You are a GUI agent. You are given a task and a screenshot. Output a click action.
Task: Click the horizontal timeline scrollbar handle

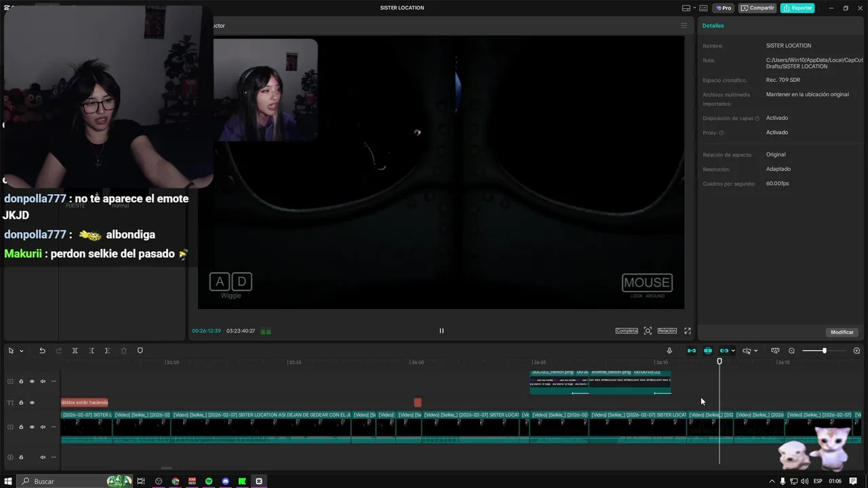pos(166,468)
